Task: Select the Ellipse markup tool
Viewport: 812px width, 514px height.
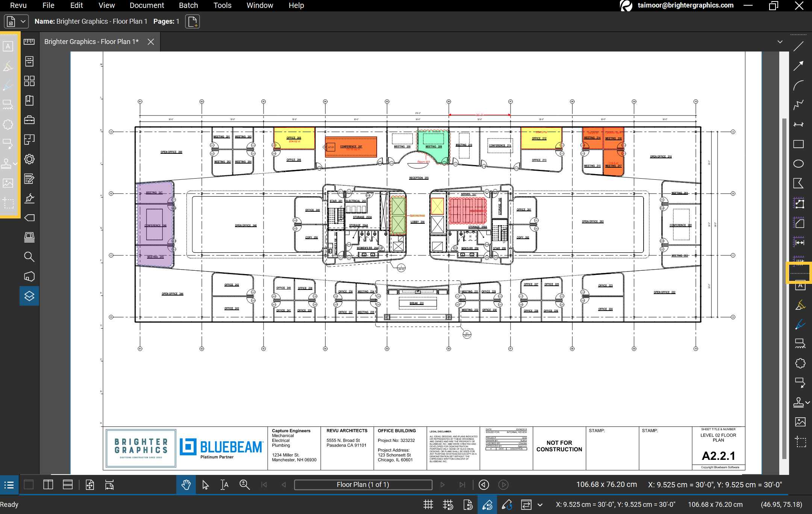Action: [798, 164]
